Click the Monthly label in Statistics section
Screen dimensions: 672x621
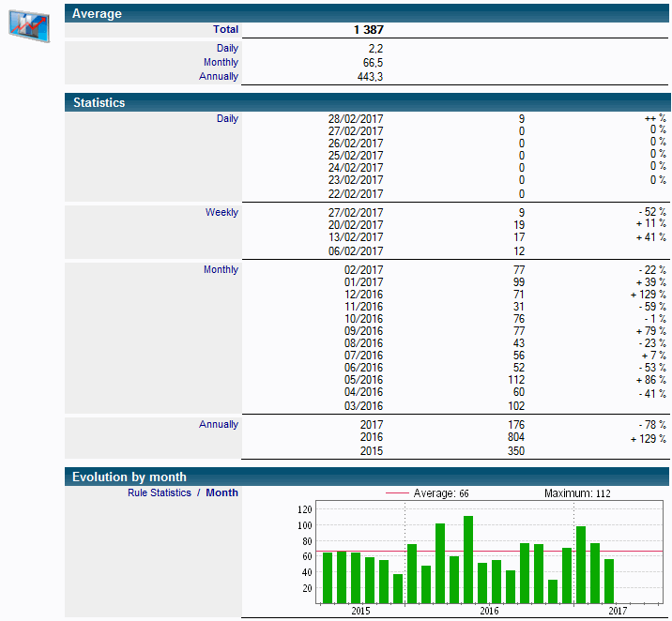click(221, 270)
